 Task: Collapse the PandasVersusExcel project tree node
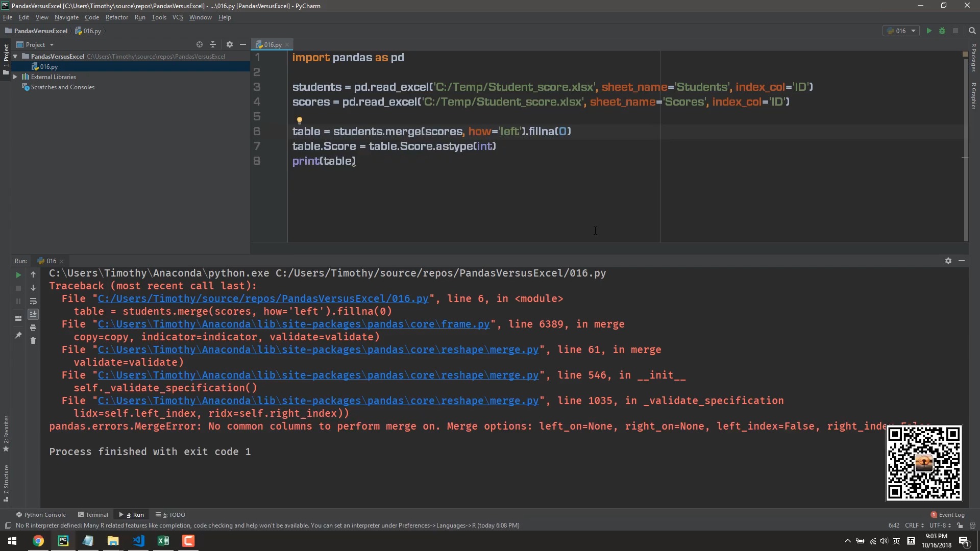[x=15, y=57]
